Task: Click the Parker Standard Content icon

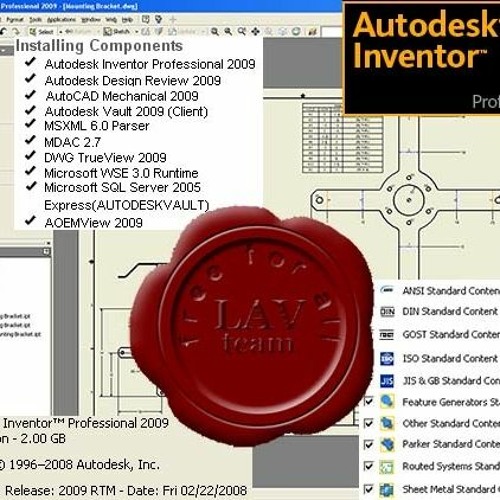Action: click(x=387, y=444)
